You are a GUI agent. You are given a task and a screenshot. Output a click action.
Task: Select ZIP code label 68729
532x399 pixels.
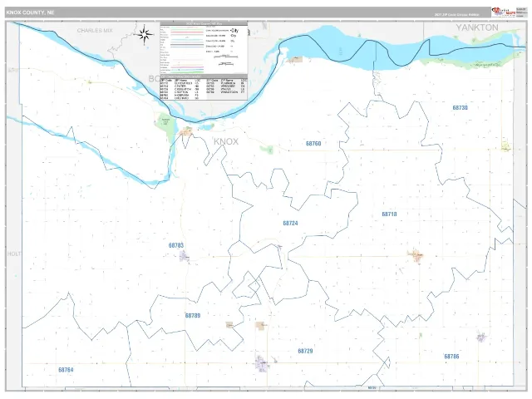305,351
